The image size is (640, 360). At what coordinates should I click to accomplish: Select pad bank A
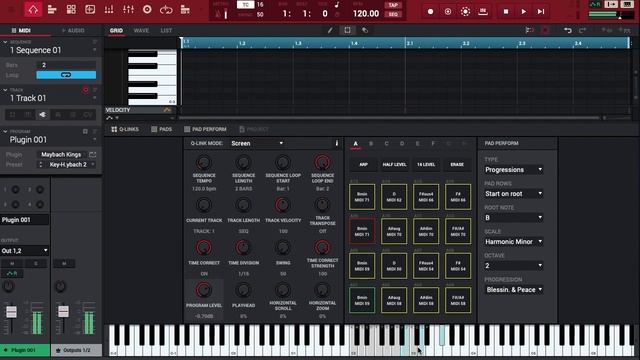click(x=356, y=144)
